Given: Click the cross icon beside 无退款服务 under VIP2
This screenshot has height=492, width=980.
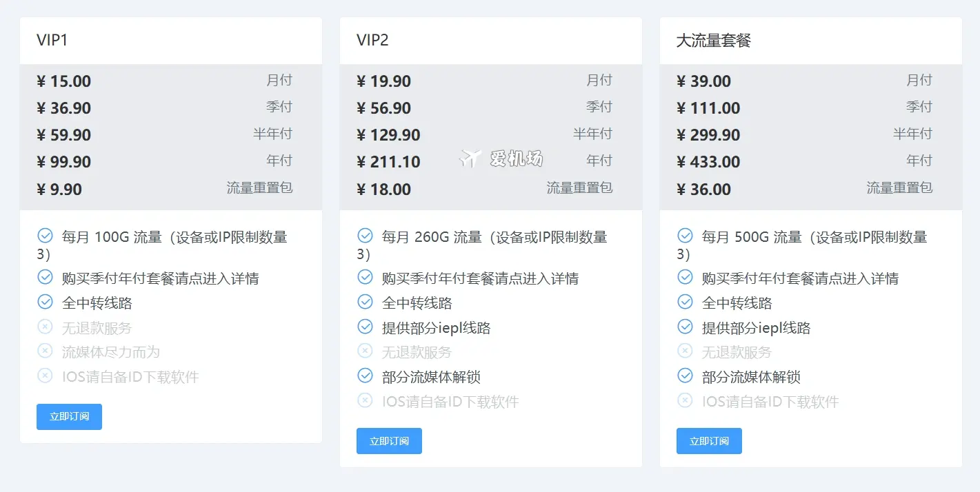Looking at the screenshot, I should (365, 351).
